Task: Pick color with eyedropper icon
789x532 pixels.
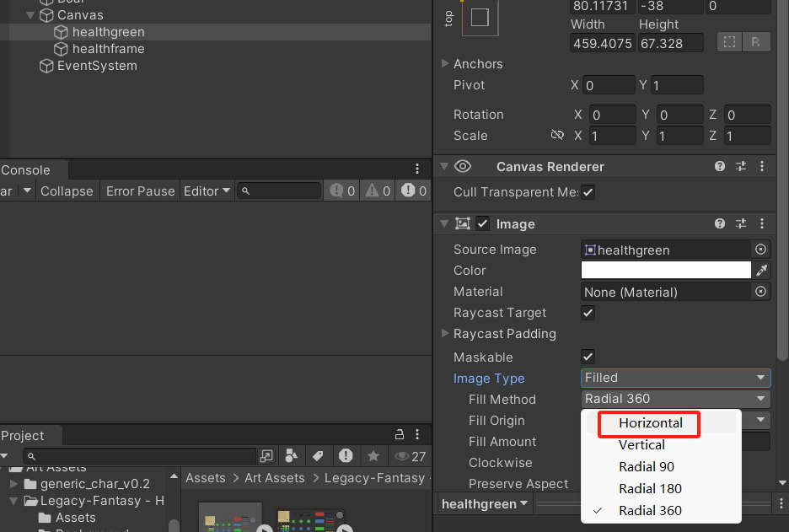Action: point(762,271)
